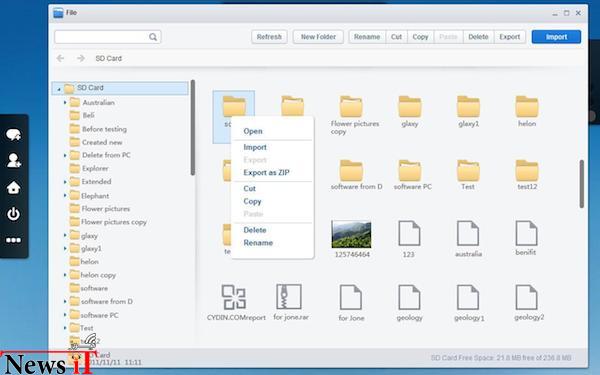This screenshot has height=375, width=600.
Task: Select the CYDIN.COMreport file icon
Action: coord(233,297)
